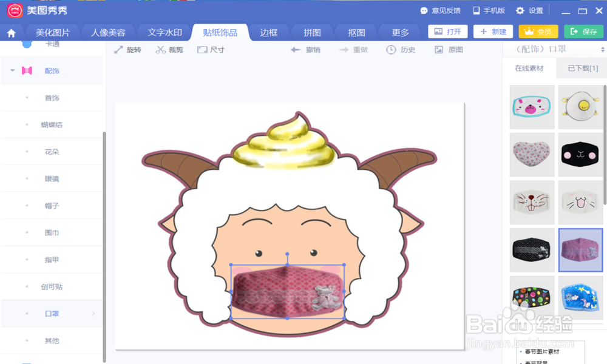Select 围巾 in sidebar
This screenshot has width=607, height=364.
click(x=52, y=233)
